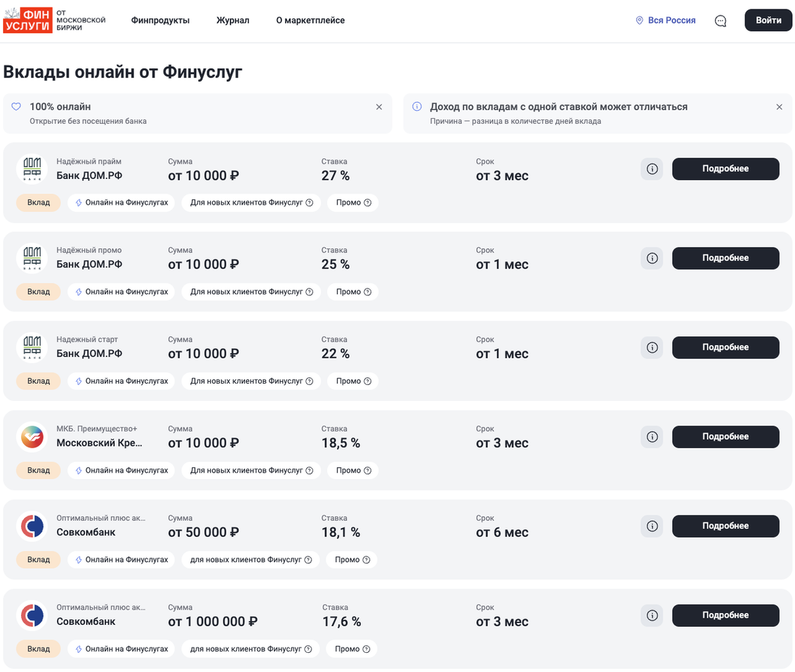Click the Московский Кредитный банк logo
Image resolution: width=795 pixels, height=672 pixels.
coord(32,437)
